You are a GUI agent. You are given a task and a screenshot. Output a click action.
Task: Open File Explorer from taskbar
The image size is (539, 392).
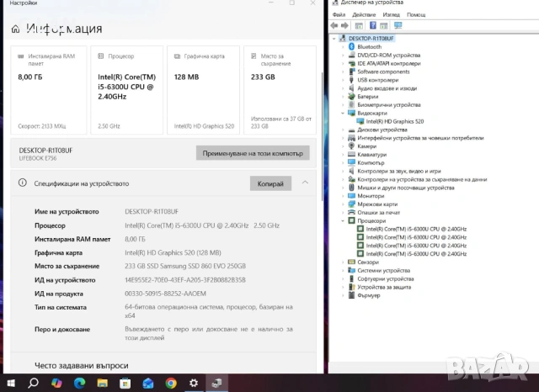(103, 383)
